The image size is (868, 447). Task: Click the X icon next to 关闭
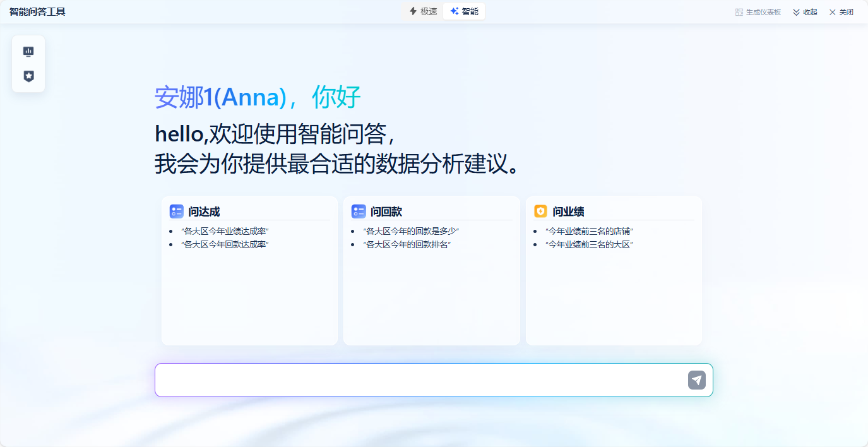832,12
